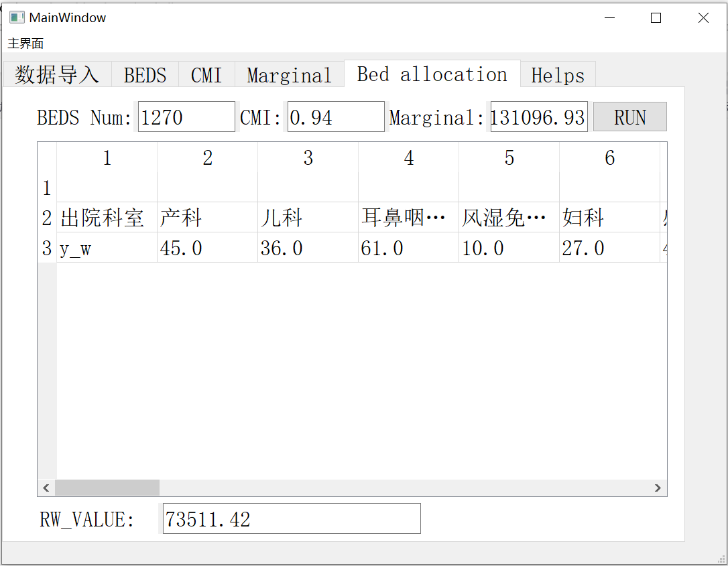Click the RUN button
Screen dimensions: 728x566
pyautogui.click(x=629, y=117)
